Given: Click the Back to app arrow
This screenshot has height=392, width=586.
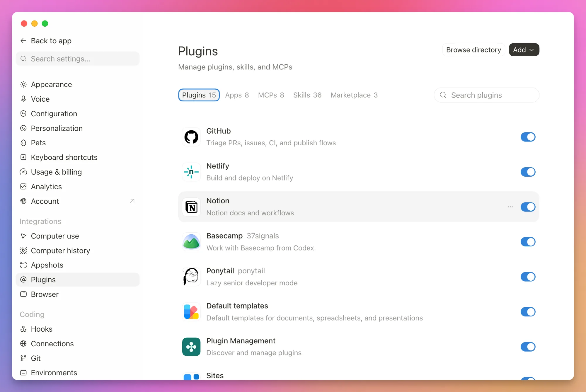Looking at the screenshot, I should coord(23,41).
